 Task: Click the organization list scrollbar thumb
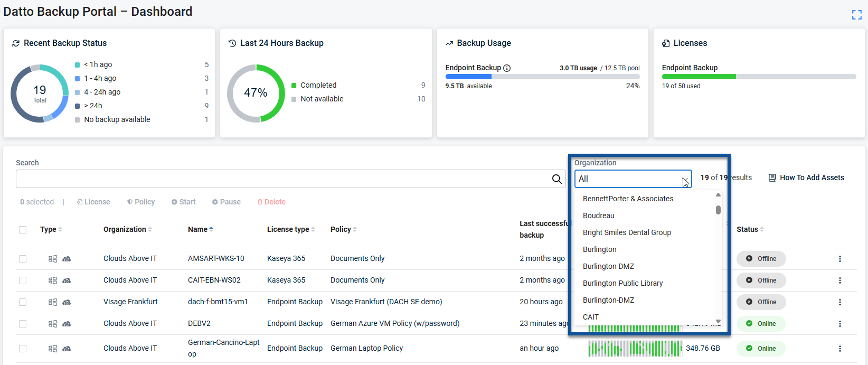point(718,210)
